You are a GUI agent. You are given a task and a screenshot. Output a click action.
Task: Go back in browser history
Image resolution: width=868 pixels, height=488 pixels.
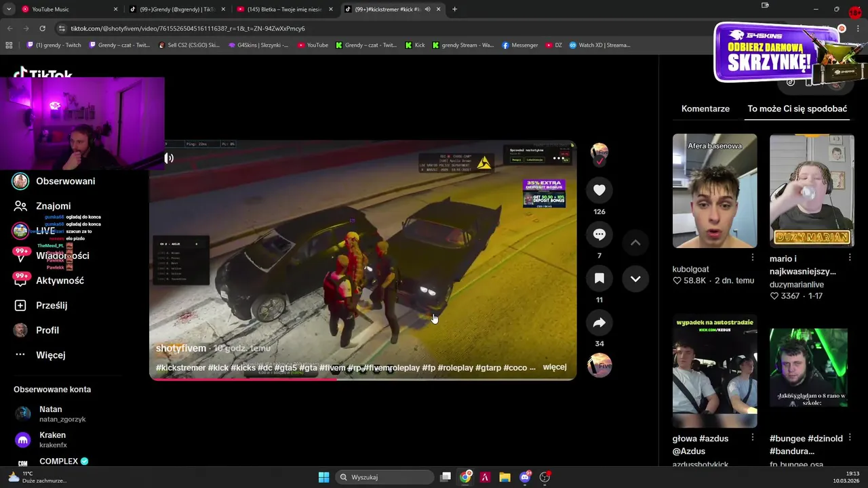tap(9, 28)
